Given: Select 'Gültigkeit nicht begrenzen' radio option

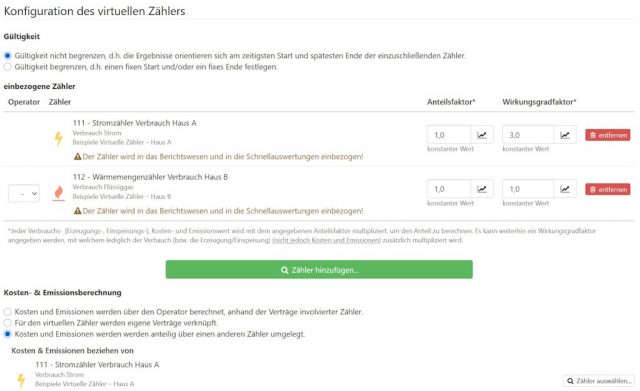Looking at the screenshot, I should (7, 56).
